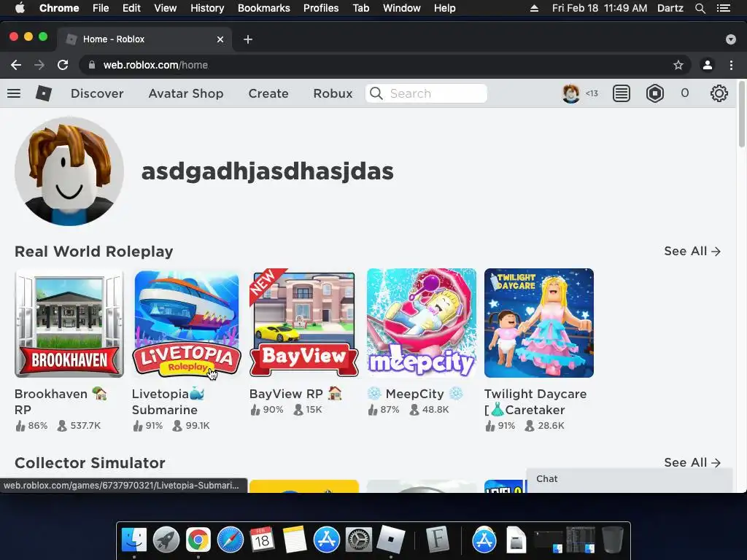Viewport: 747px width, 560px height.
Task: Click the Collector Simulator heading
Action: click(x=90, y=462)
